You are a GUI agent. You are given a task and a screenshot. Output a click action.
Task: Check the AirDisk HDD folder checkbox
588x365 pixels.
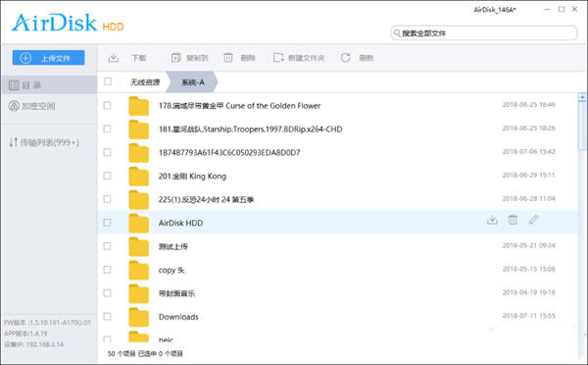click(107, 223)
